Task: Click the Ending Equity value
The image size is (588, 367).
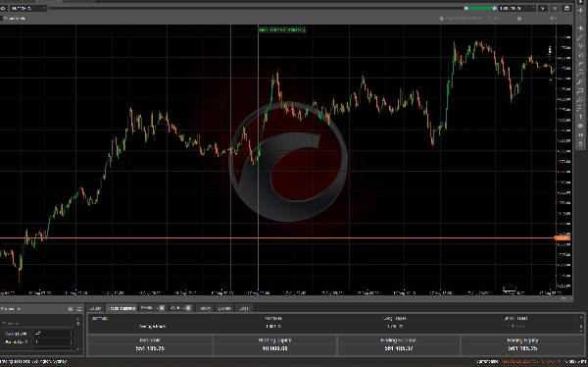Action: 522,348
